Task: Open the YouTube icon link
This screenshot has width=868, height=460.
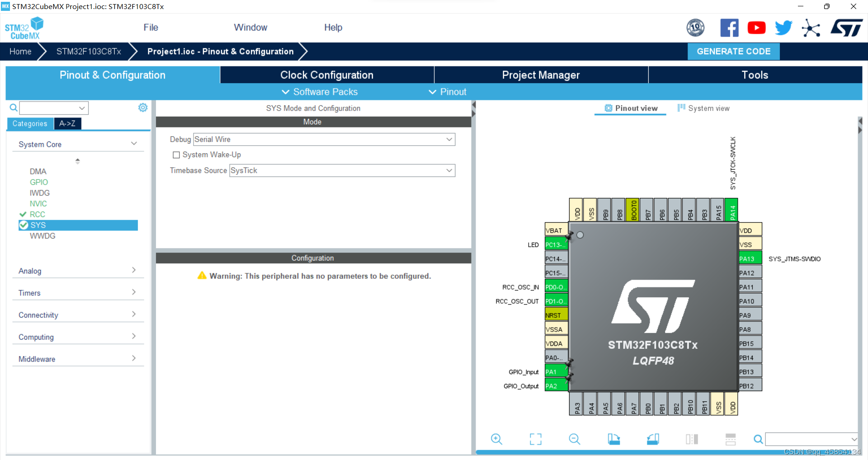Action: point(756,28)
